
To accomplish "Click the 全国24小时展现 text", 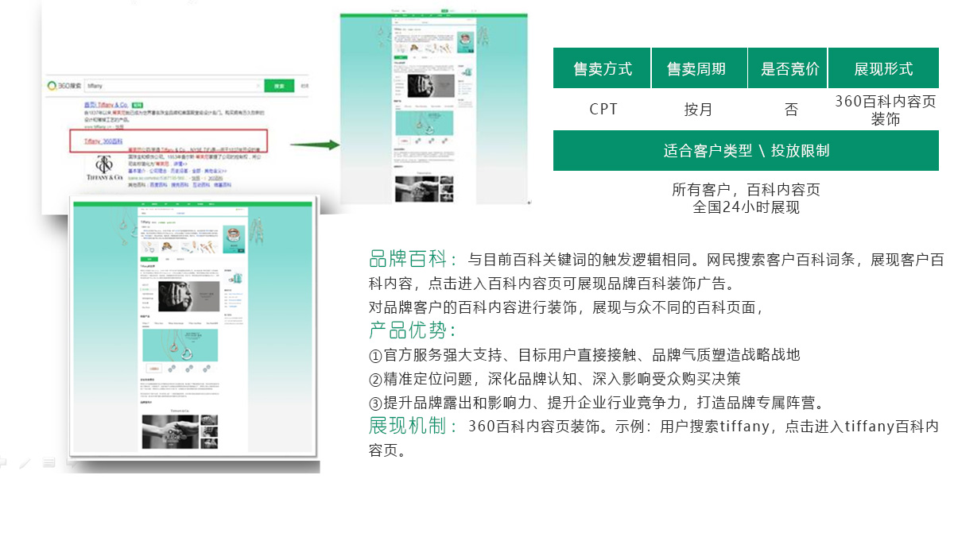I will (x=746, y=207).
